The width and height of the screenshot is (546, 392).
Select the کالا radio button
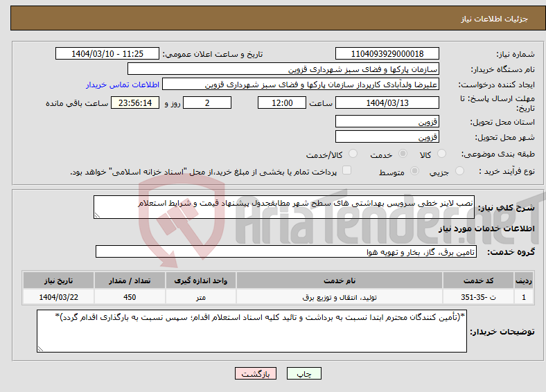pos(441,154)
